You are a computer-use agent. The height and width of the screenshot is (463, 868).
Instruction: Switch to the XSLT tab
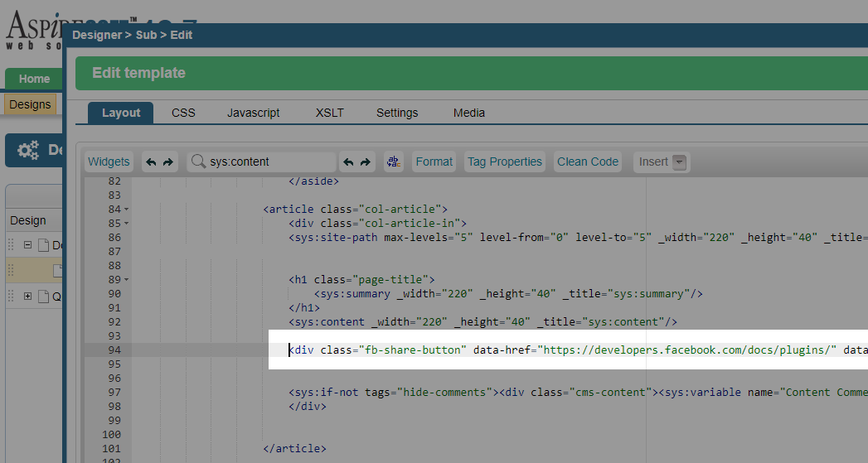329,113
